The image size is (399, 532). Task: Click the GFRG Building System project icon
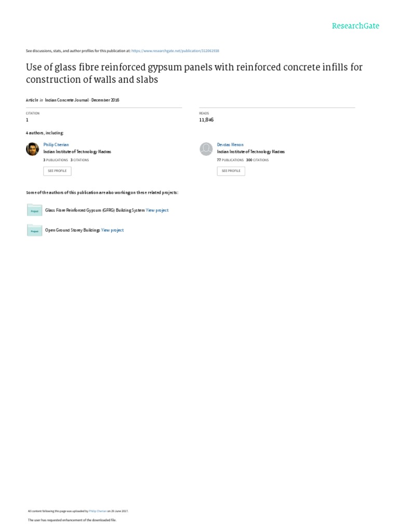pos(34,210)
